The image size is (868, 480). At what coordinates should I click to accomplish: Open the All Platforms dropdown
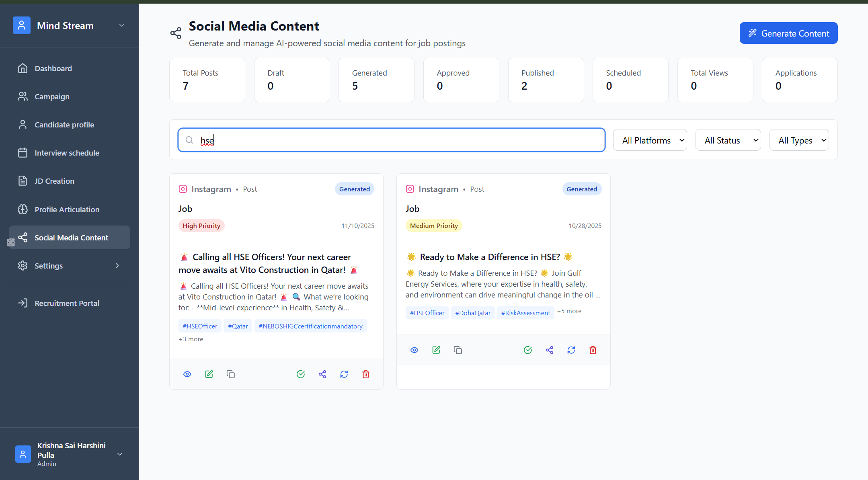[x=650, y=140]
